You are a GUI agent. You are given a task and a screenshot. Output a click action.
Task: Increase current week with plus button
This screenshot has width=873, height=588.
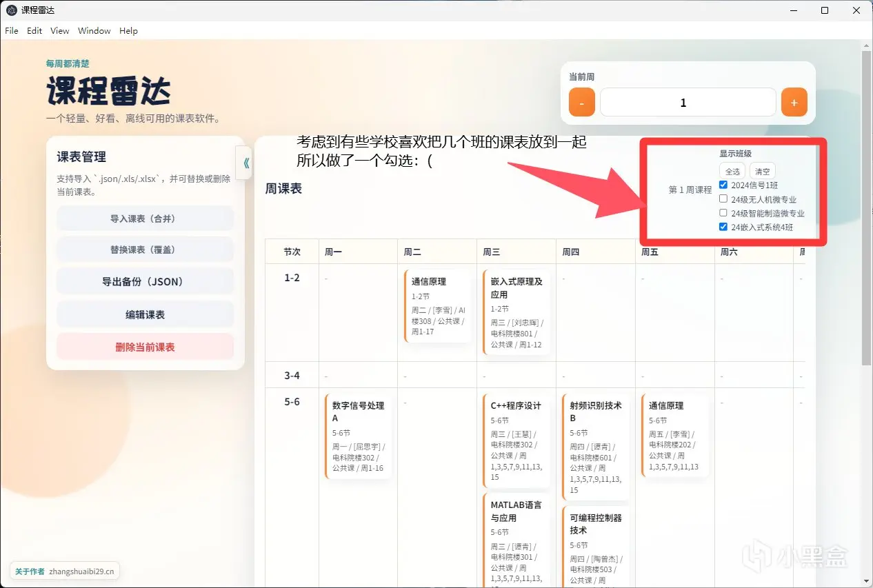tap(794, 103)
